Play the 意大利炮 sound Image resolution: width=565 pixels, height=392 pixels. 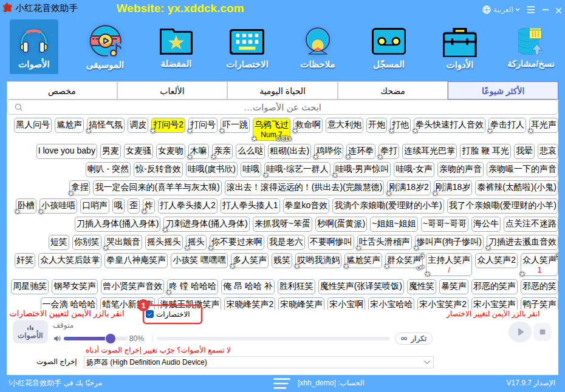coord(344,125)
